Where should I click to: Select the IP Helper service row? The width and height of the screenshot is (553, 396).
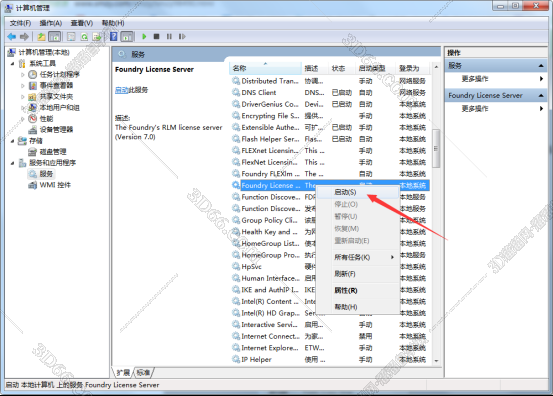330,359
